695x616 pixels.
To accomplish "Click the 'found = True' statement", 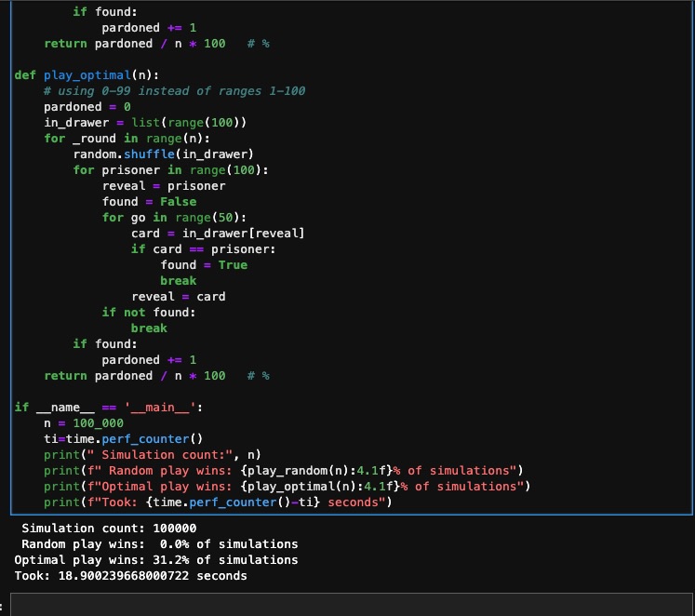I will (204, 265).
